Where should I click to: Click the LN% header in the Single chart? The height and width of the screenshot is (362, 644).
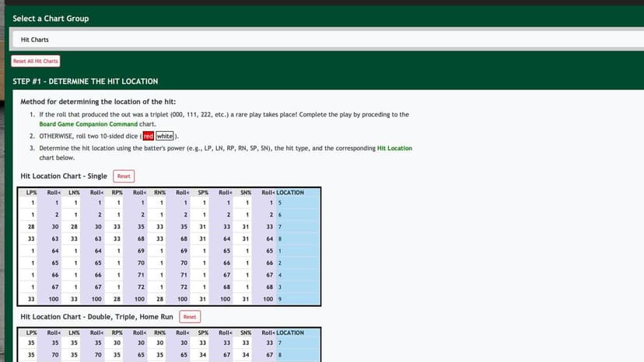pos(74,193)
